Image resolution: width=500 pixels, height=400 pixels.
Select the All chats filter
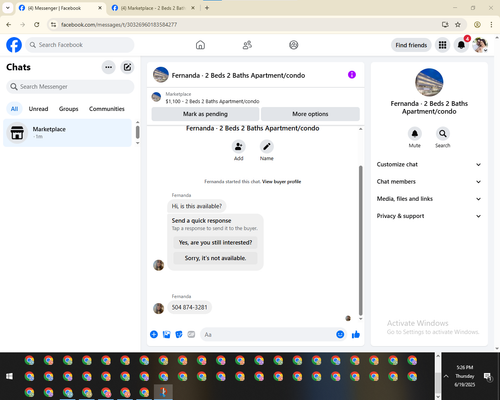click(x=14, y=109)
